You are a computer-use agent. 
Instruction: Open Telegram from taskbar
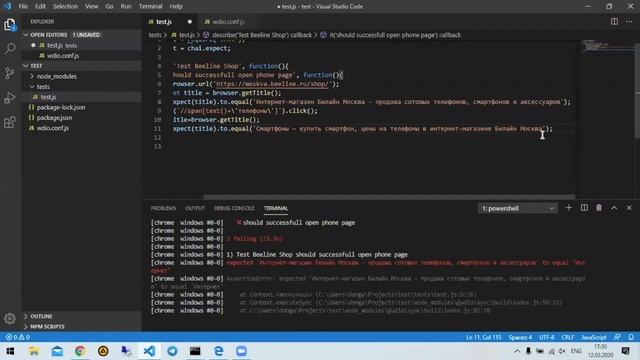pos(172,351)
